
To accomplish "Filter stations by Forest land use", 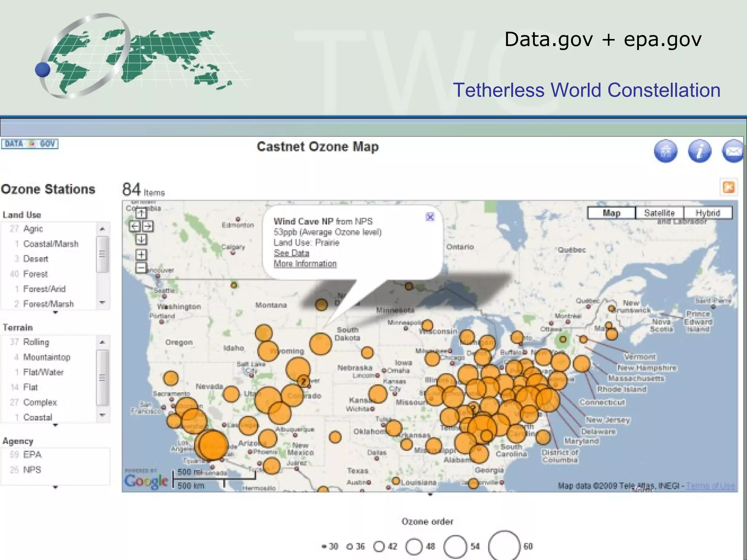I will (x=35, y=274).
